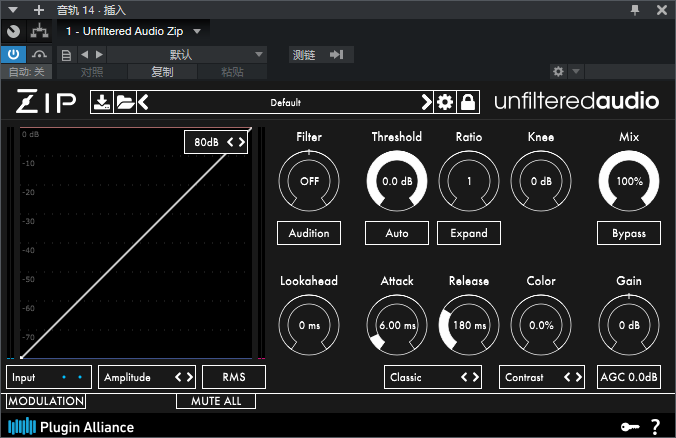
Task: Click the Color knob
Action: 541,325
